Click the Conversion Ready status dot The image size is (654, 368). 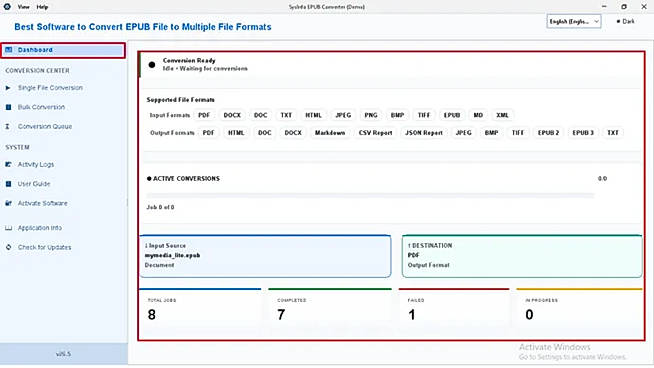pyautogui.click(x=152, y=65)
